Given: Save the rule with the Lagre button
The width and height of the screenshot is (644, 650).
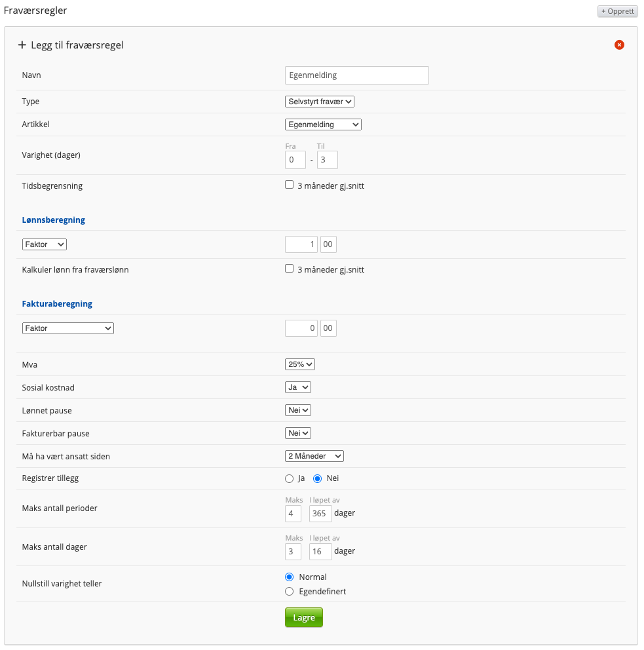Looking at the screenshot, I should [303, 617].
